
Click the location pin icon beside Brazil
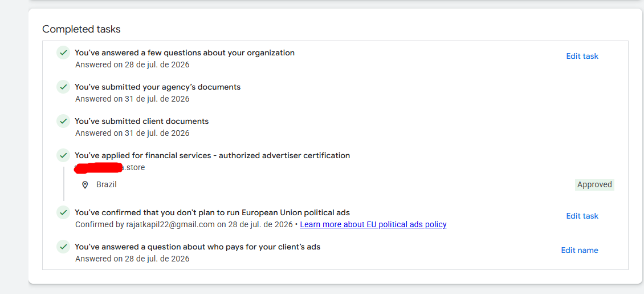point(85,185)
